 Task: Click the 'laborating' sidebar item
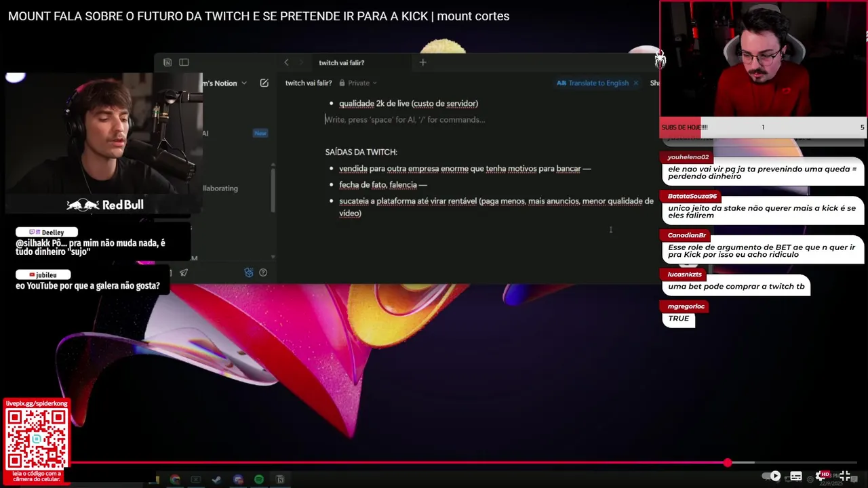coord(220,188)
